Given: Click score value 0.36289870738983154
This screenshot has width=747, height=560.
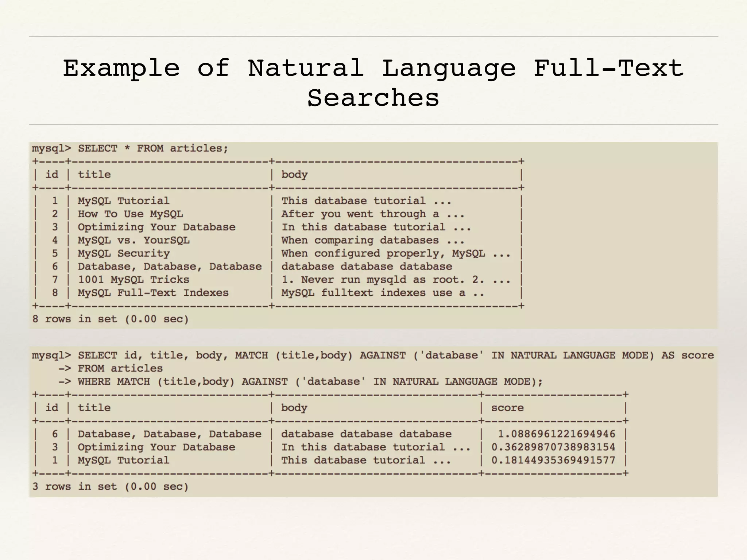Looking at the screenshot, I should [x=553, y=447].
